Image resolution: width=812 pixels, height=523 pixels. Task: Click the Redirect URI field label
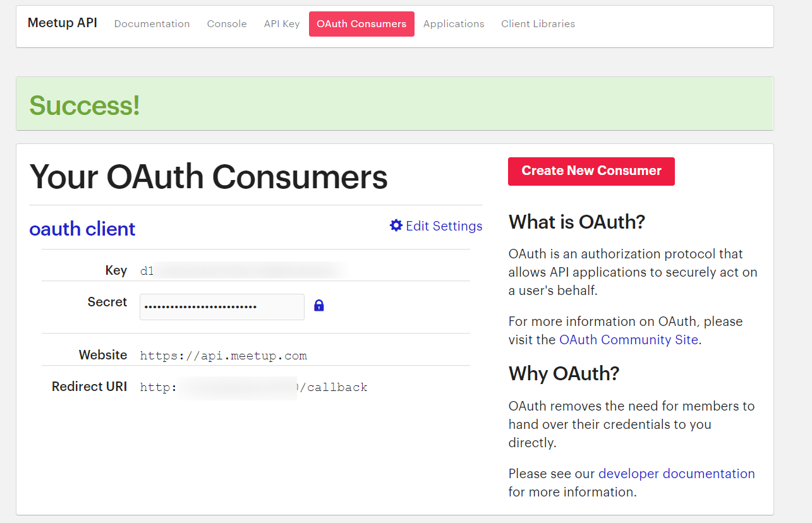[x=90, y=387]
